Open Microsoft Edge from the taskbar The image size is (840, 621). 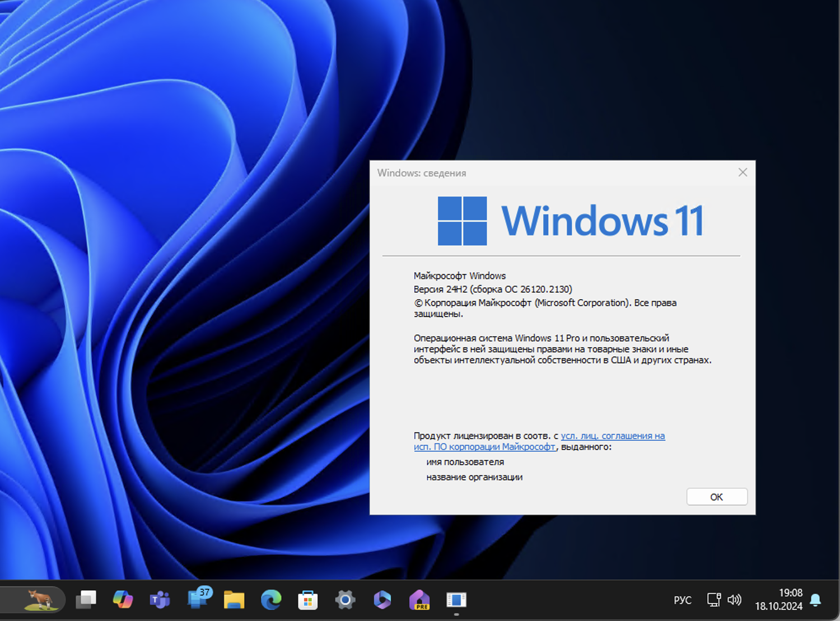point(271,600)
